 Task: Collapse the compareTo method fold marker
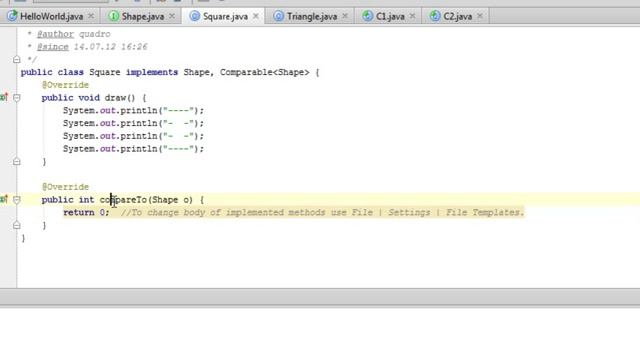[x=16, y=200]
